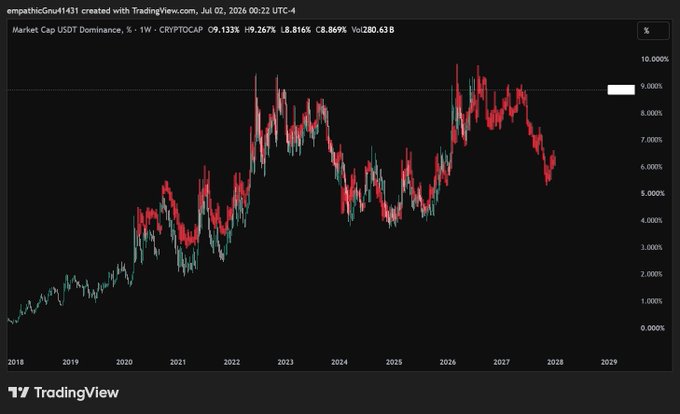Click the 2021 time axis label
The height and width of the screenshot is (414, 680).
click(178, 362)
